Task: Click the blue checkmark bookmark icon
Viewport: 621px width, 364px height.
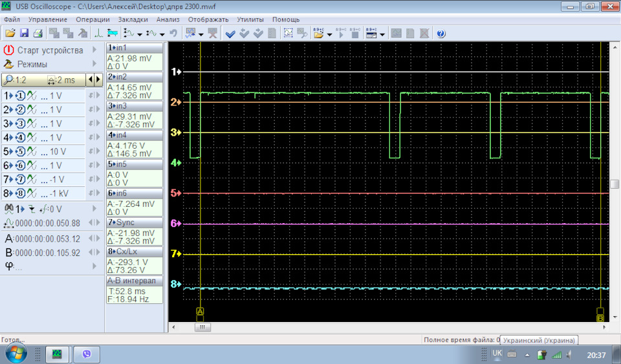Action: [x=230, y=34]
